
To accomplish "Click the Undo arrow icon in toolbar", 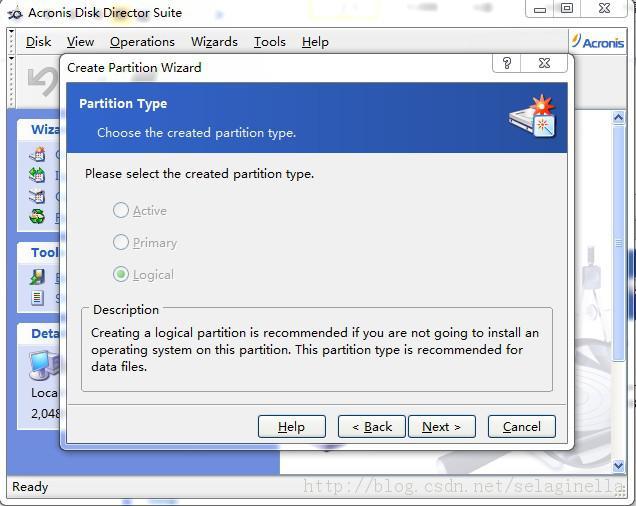I will pyautogui.click(x=43, y=81).
